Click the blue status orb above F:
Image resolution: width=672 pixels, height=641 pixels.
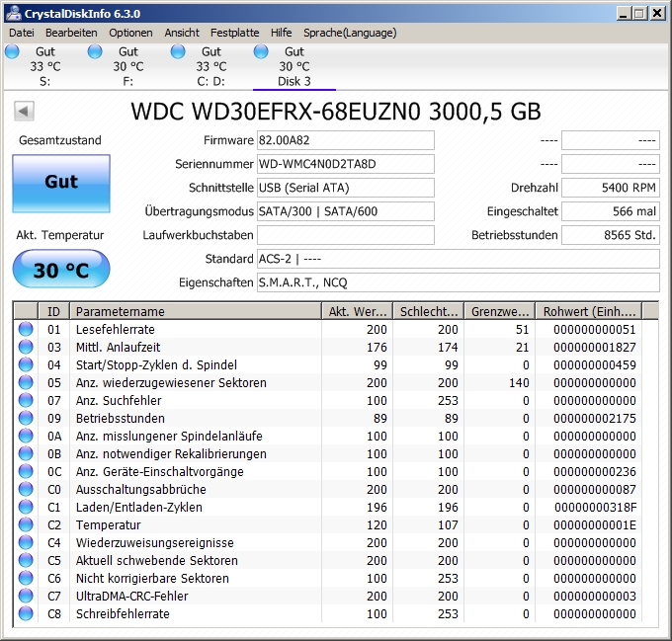click(x=95, y=51)
